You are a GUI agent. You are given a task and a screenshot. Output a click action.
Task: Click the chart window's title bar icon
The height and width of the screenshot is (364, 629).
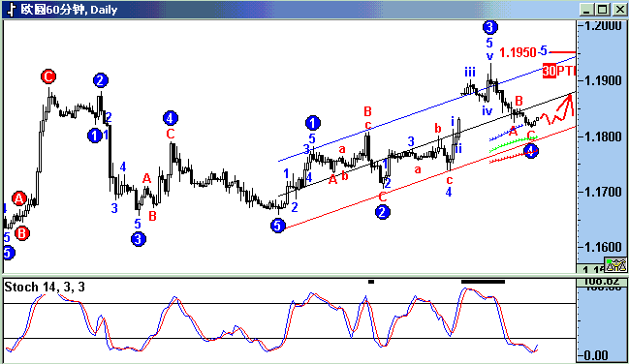pyautogui.click(x=12, y=10)
